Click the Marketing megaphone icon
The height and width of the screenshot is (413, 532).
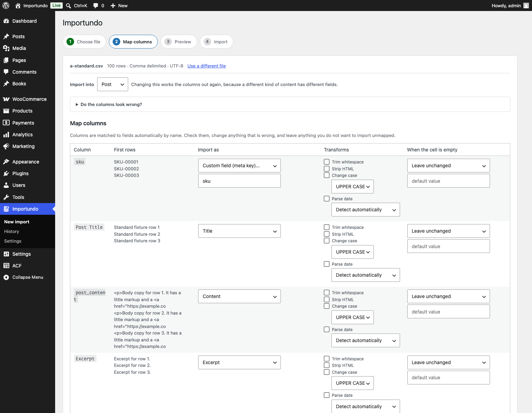point(6,146)
